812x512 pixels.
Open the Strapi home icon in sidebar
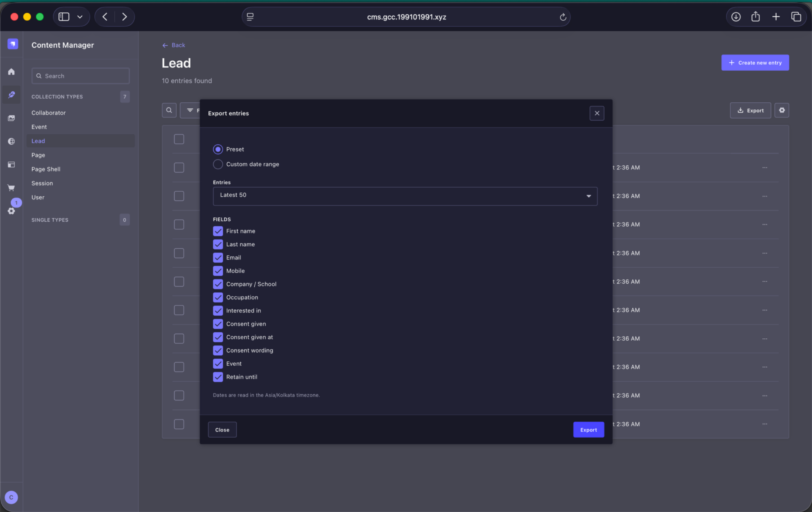(12, 72)
